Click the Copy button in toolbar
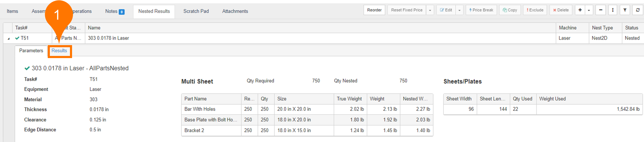 coord(510,10)
